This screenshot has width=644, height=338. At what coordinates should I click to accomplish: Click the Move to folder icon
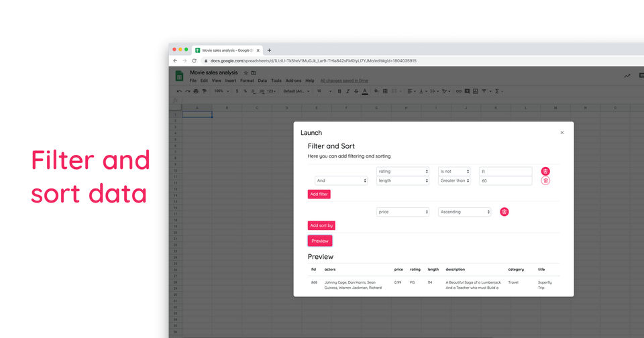(254, 72)
